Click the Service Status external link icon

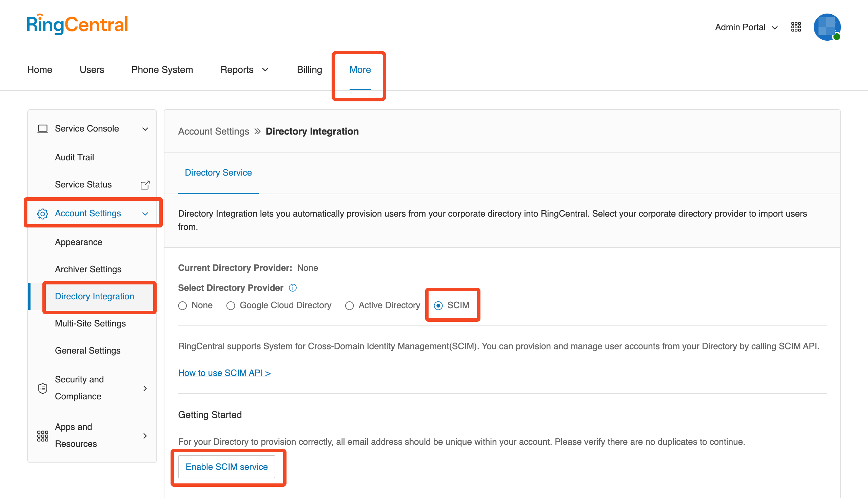145,185
